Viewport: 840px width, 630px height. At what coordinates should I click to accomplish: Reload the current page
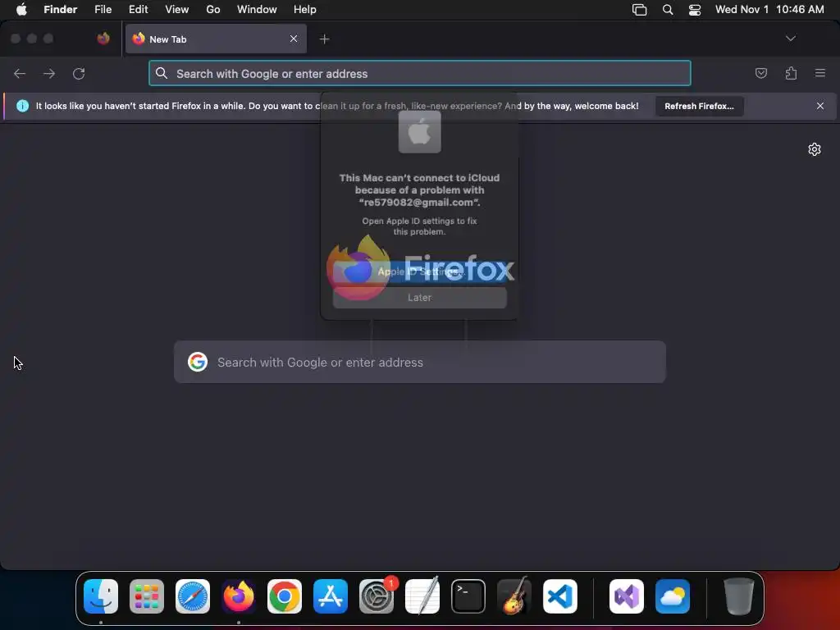79,73
